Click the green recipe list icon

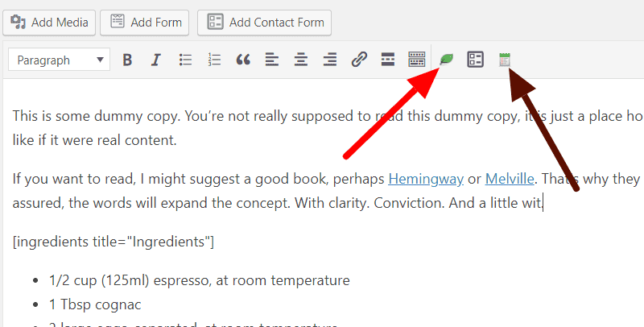coord(505,60)
